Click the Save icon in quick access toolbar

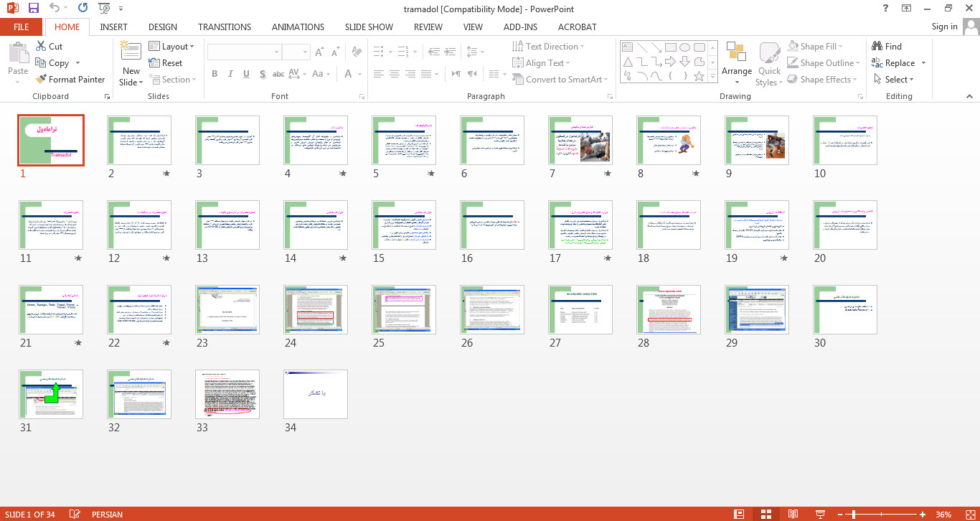(x=33, y=9)
